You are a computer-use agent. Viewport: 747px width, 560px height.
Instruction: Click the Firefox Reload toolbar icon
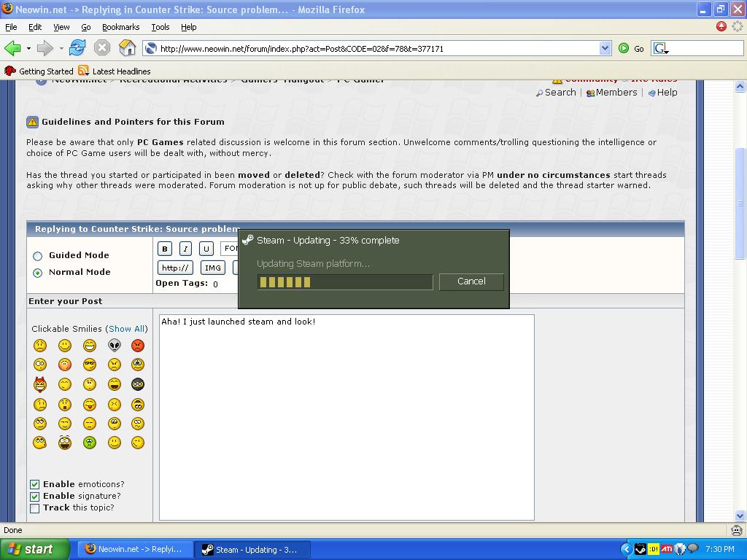(77, 47)
